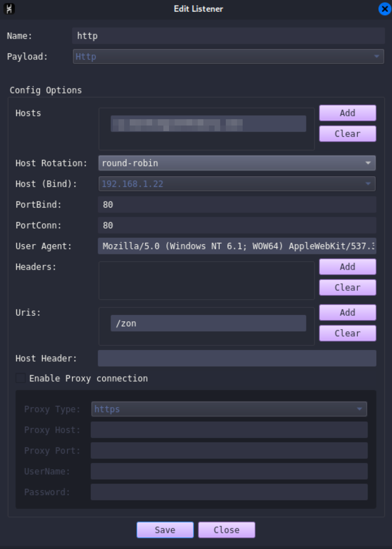Click the Havoc app icon in title bar
The image size is (392, 549).
(x=9, y=9)
